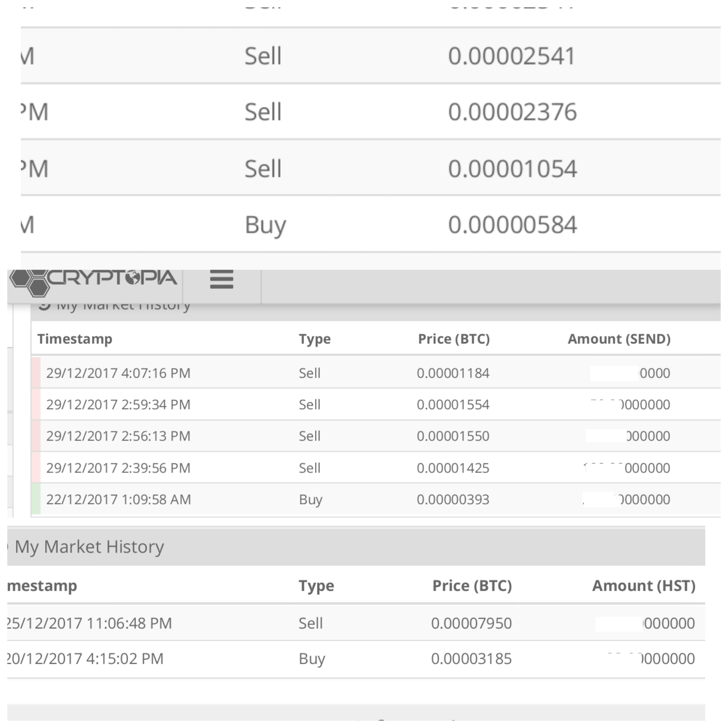This screenshot has width=728, height=728.
Task: Click the price 0.00000393 cell
Action: 453,499
